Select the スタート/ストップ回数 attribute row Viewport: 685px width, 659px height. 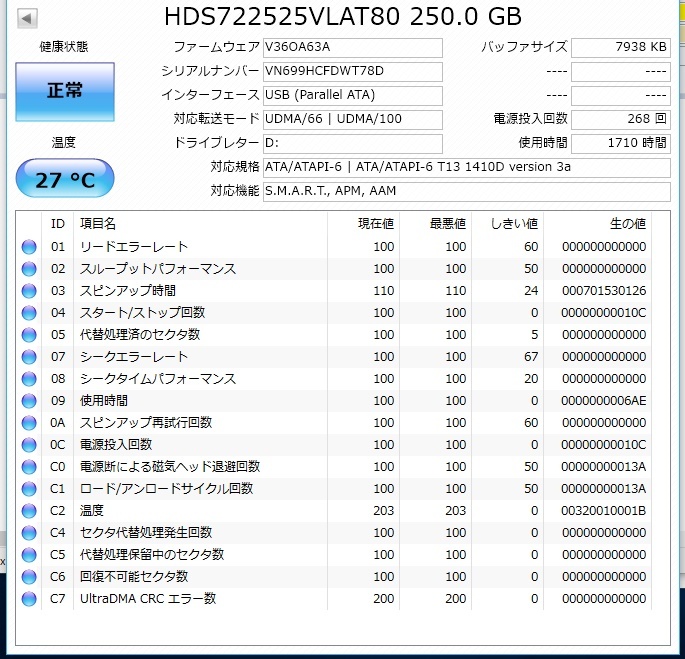(335, 313)
